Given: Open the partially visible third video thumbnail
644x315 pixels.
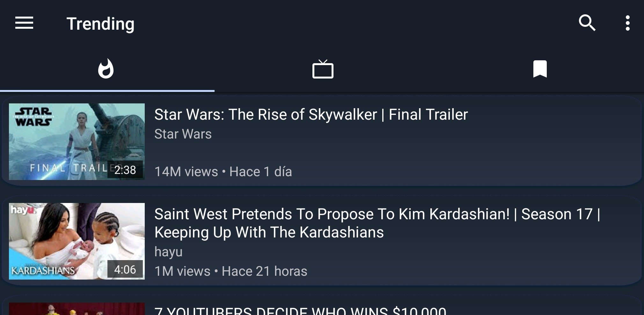Looking at the screenshot, I should click(x=77, y=309).
